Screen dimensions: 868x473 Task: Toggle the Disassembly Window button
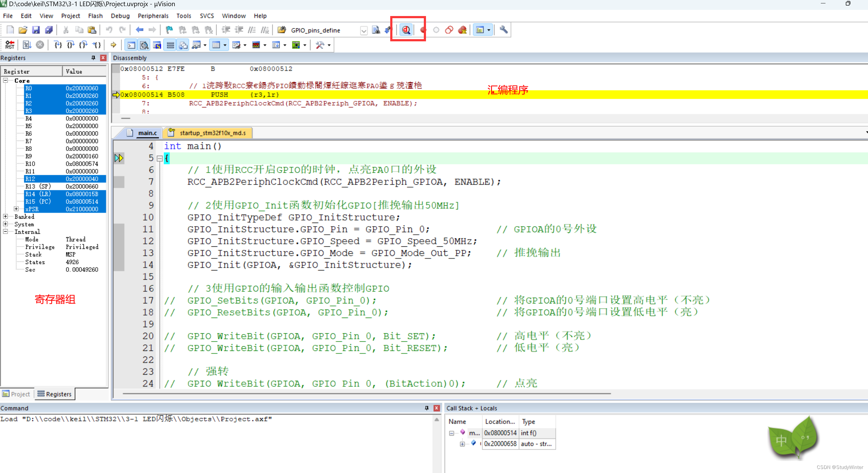pos(144,45)
